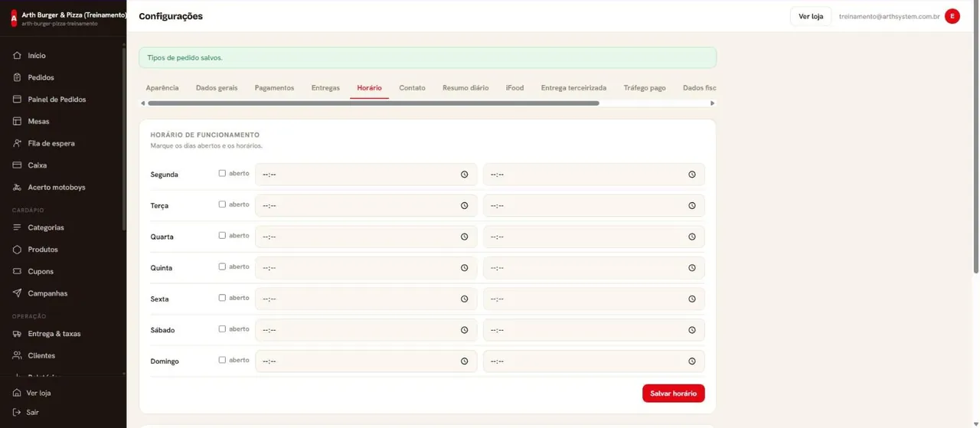Click the Cupons ticket icon
Image resolution: width=980 pixels, height=428 pixels.
click(17, 271)
